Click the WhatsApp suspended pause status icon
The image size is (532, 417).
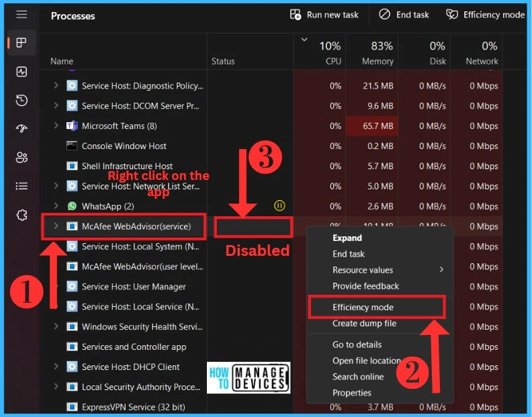click(279, 205)
